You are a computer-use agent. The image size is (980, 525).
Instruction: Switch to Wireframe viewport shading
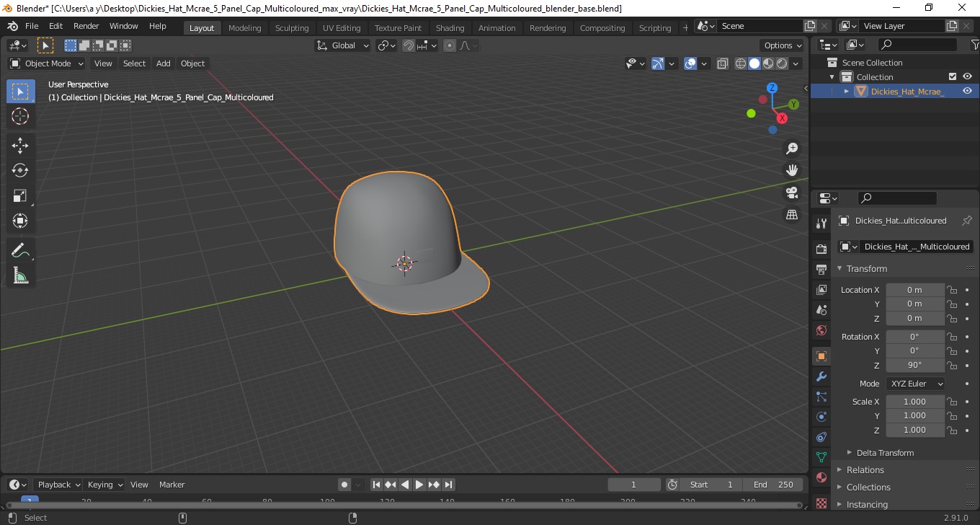[x=741, y=63]
